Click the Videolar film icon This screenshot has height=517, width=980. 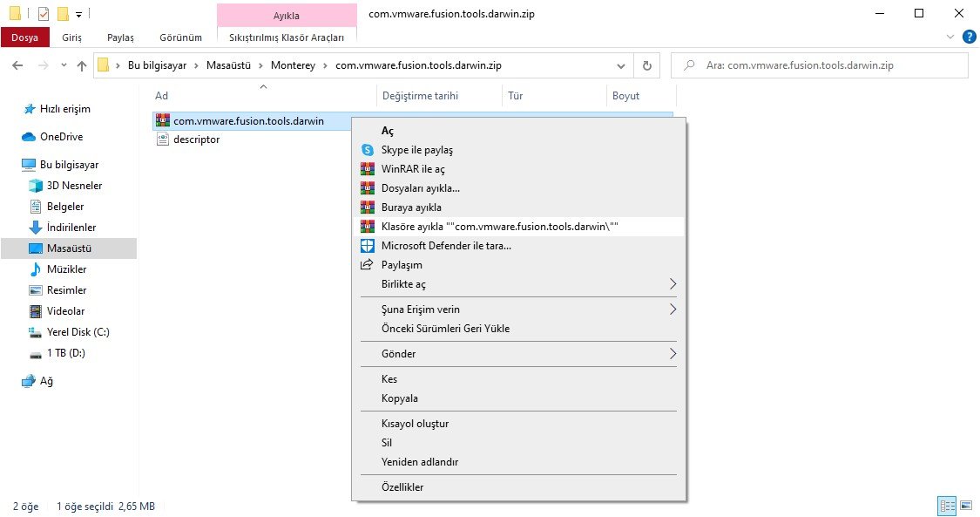click(37, 311)
